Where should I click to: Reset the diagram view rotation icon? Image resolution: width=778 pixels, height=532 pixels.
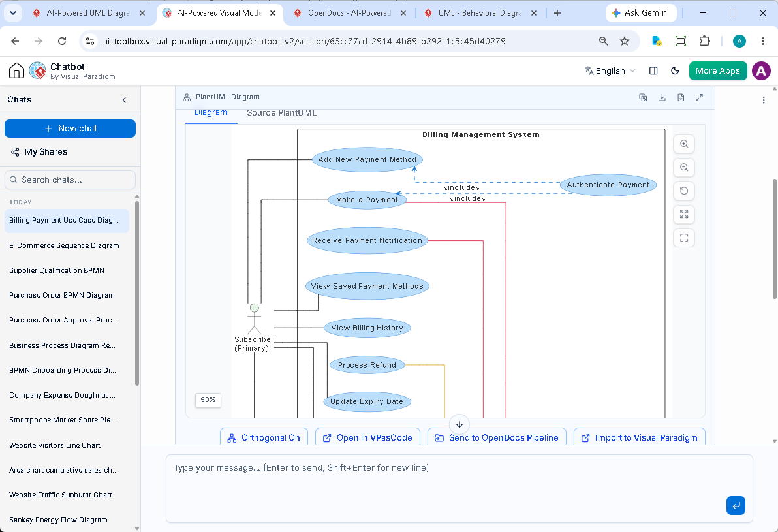(684, 191)
